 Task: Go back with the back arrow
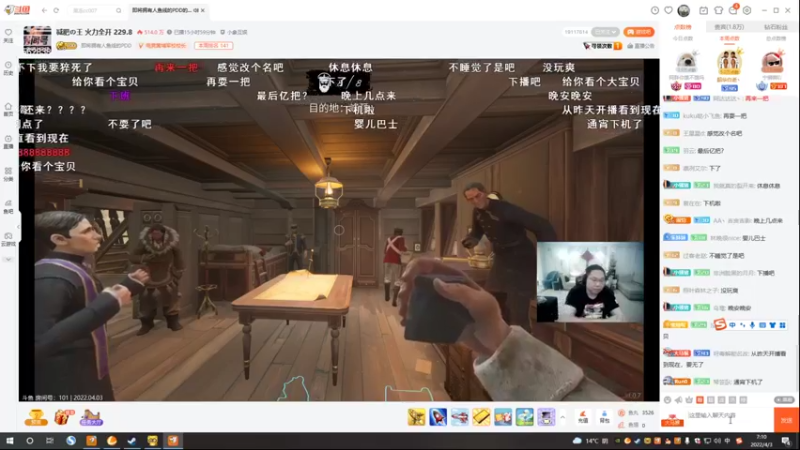pyautogui.click(x=44, y=10)
